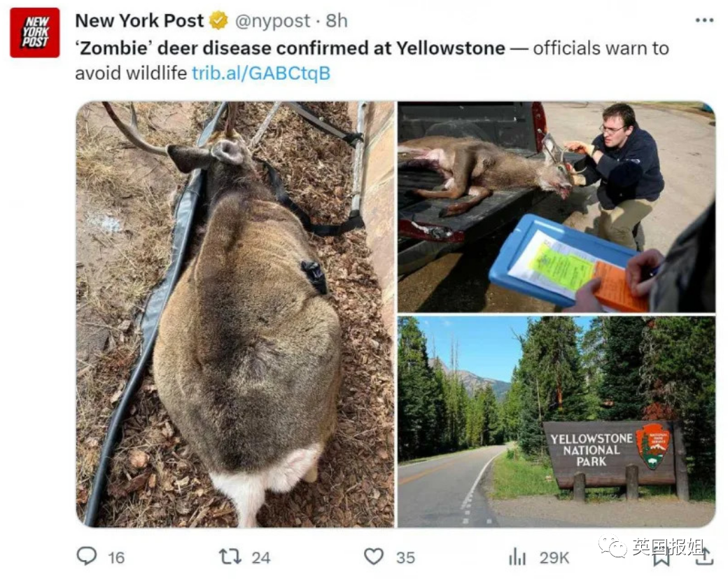Open the New York Post avatar
The image size is (728, 579).
[x=34, y=32]
